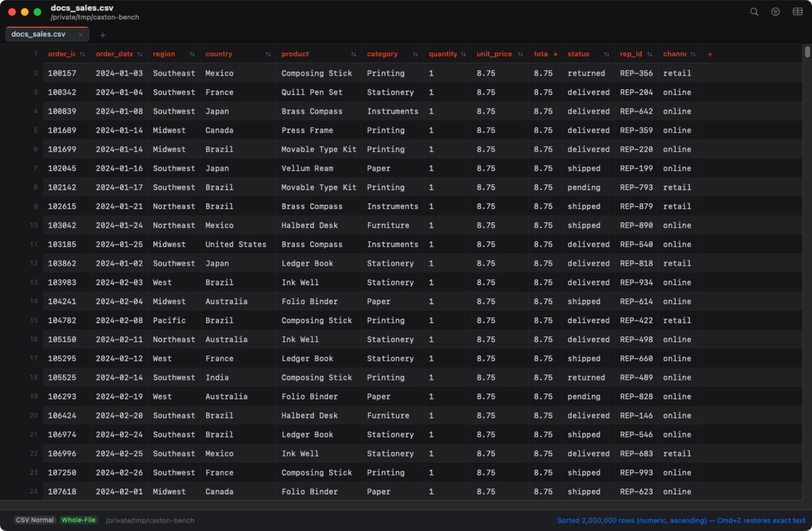This screenshot has height=531, width=812.
Task: Toggle total column ascending sort arrow
Action: pyautogui.click(x=555, y=54)
